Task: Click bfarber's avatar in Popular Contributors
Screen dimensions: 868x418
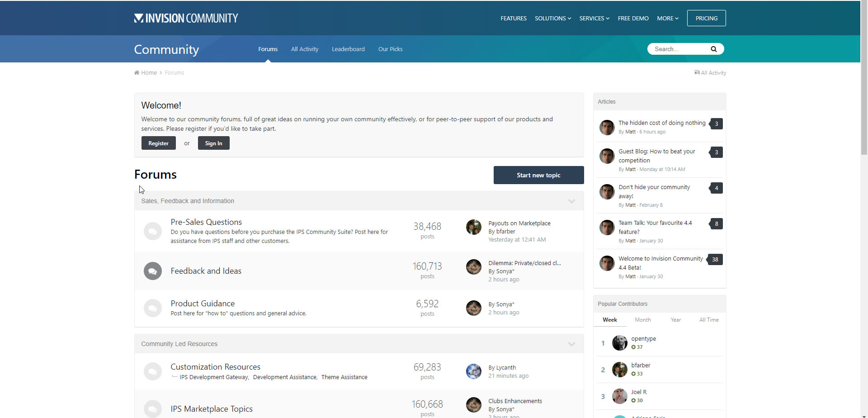Action: tap(619, 370)
